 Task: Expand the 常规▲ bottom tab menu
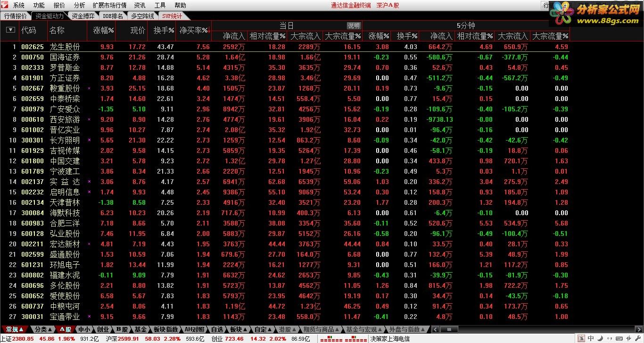coord(15,329)
